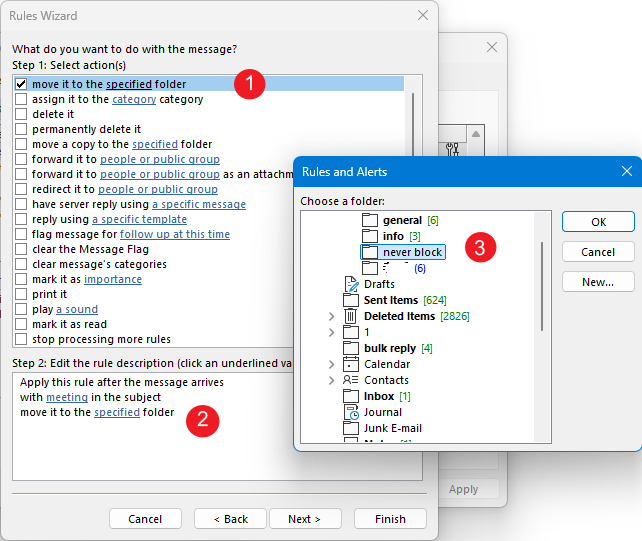The width and height of the screenshot is (642, 541).
Task: Click the tools icon in background window
Action: pos(452,149)
